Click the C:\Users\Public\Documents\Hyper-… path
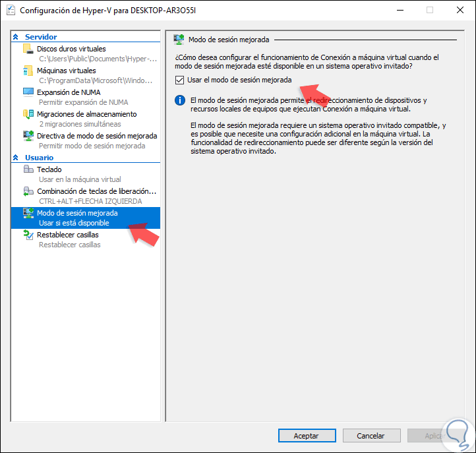The width and height of the screenshot is (476, 453). point(98,59)
